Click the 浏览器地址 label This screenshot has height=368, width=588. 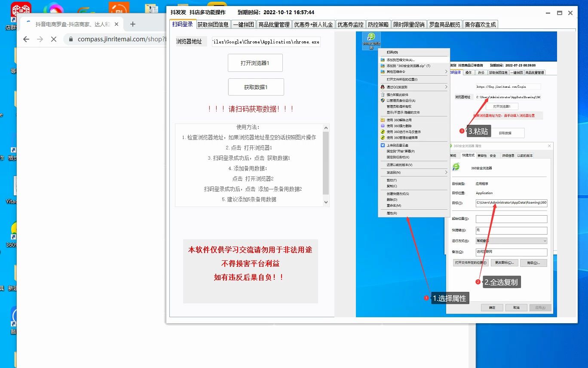(189, 42)
